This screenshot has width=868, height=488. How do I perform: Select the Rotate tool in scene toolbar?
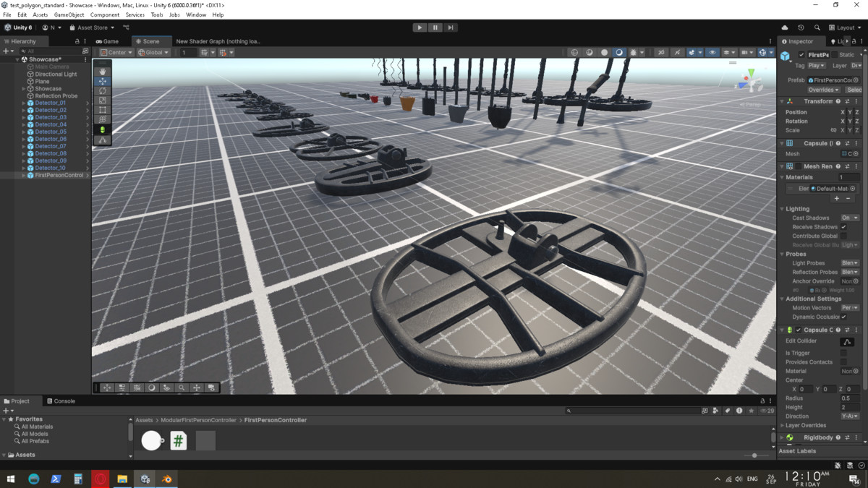(x=103, y=91)
